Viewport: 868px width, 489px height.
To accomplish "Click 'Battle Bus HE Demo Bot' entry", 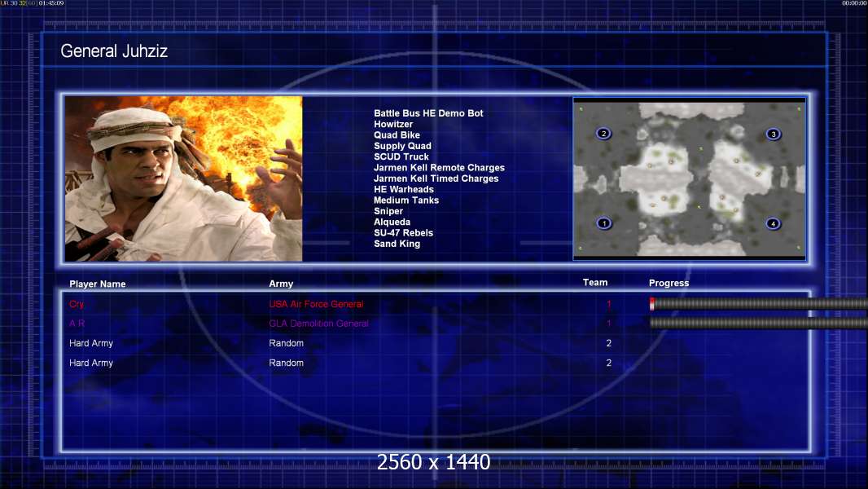I will [428, 113].
